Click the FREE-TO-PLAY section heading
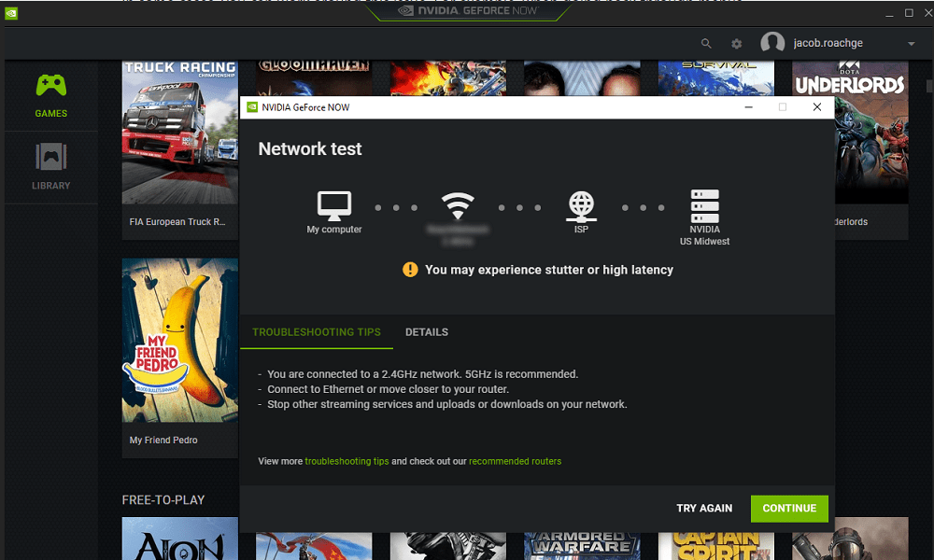Viewport: 934px width, 560px height. click(163, 500)
